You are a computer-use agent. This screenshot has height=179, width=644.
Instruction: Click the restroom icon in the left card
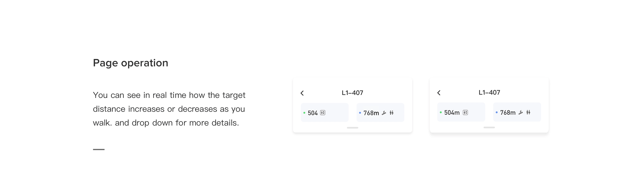391,113
